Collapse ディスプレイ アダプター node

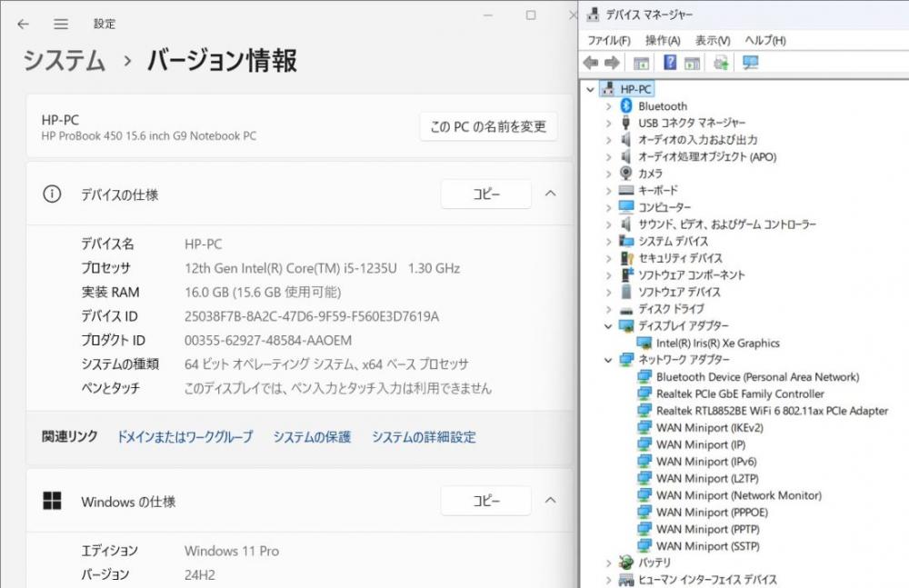pyautogui.click(x=608, y=326)
